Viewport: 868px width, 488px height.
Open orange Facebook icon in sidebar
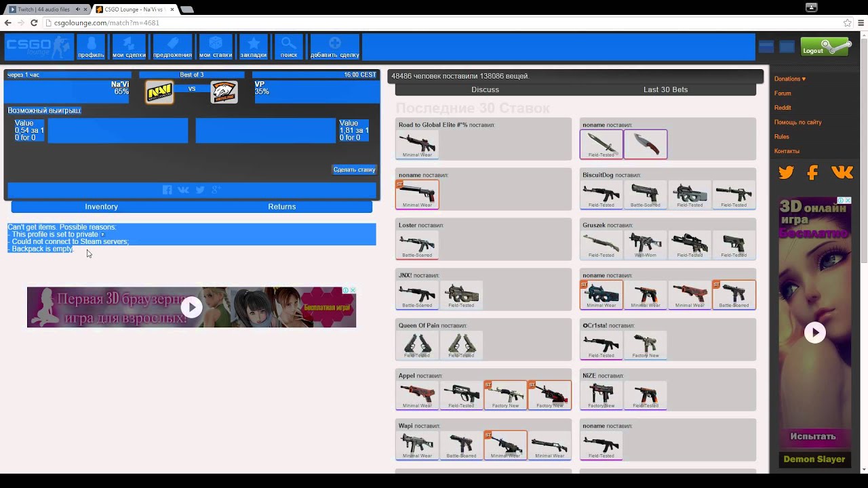coord(812,173)
